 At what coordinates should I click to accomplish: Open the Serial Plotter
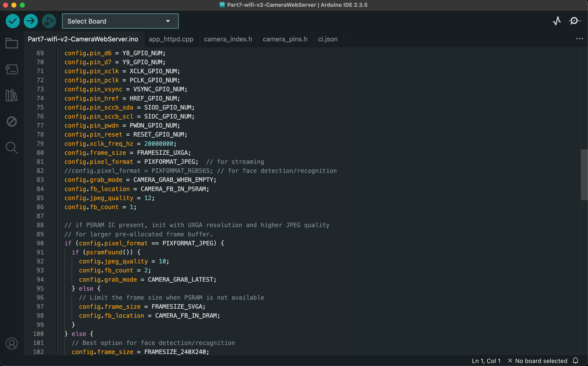[x=557, y=21]
